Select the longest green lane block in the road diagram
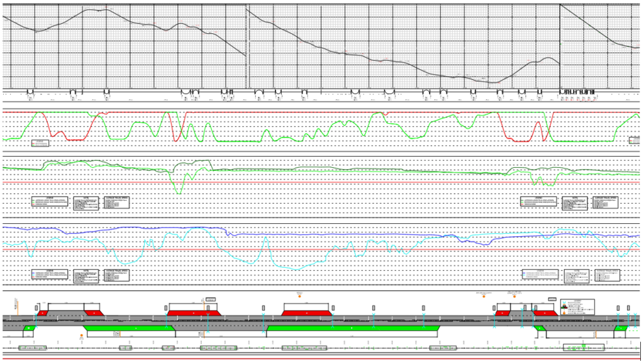 pyautogui.click(x=352, y=328)
